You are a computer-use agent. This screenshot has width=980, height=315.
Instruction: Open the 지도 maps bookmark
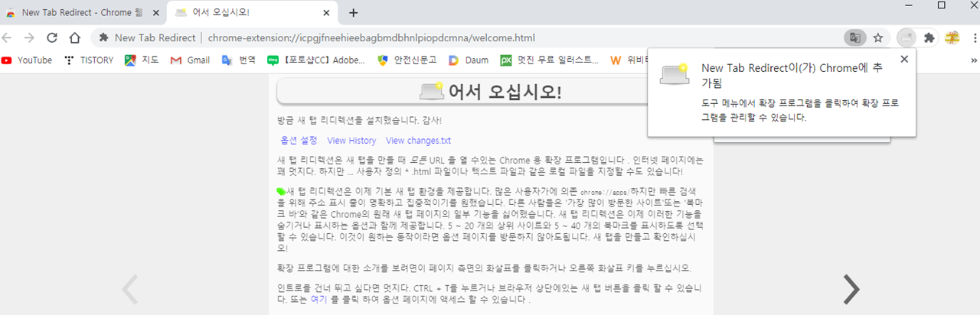coord(142,60)
